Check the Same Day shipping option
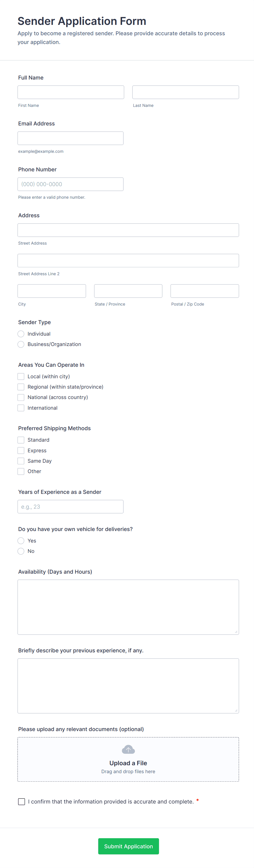254x868 pixels. [21, 461]
